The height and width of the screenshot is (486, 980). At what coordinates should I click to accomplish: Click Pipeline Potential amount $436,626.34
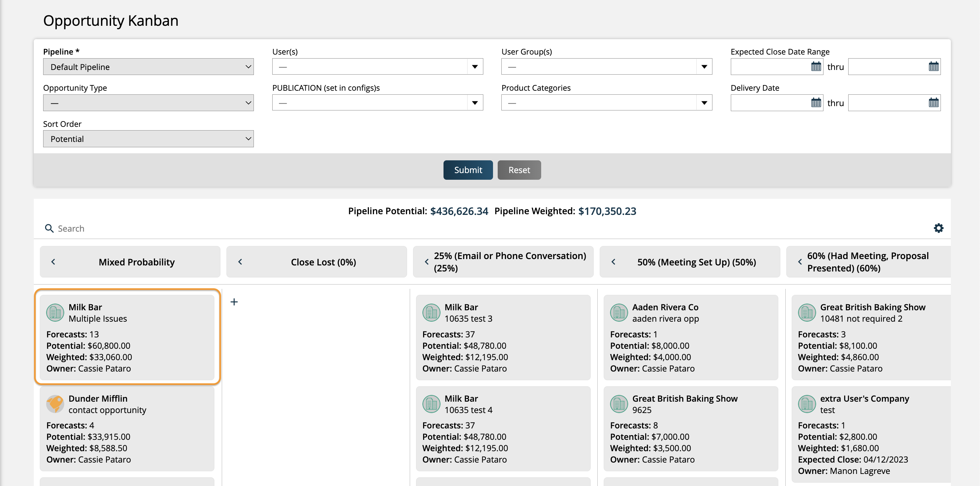(459, 211)
